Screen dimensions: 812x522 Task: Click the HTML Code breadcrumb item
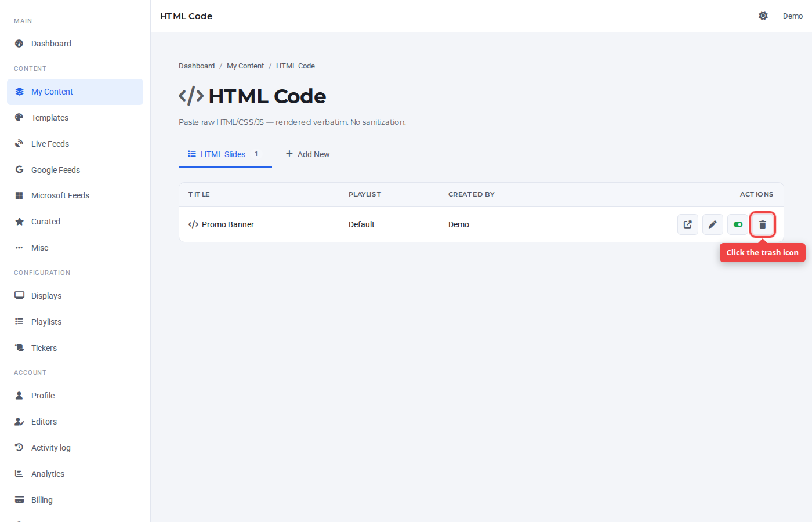pos(295,66)
